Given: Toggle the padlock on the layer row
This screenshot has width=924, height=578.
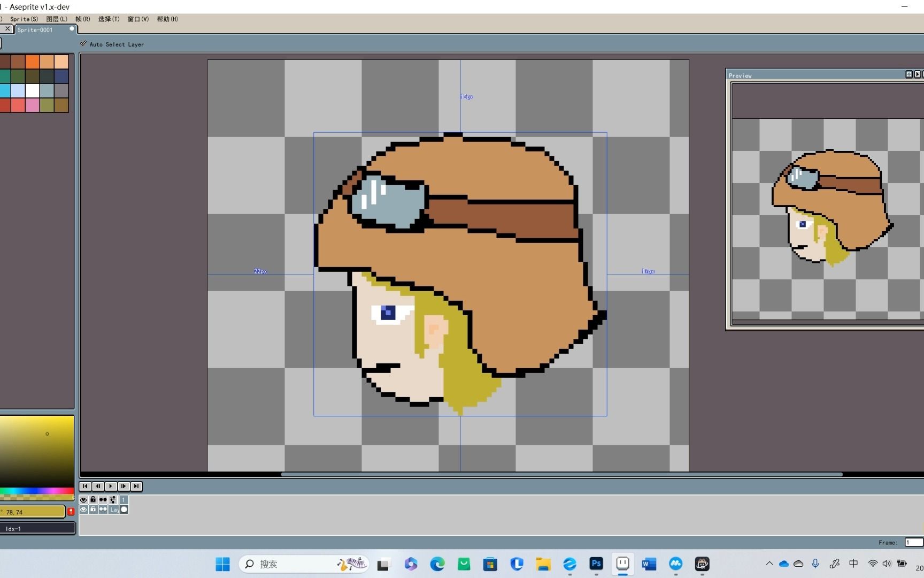Looking at the screenshot, I should click(93, 509).
